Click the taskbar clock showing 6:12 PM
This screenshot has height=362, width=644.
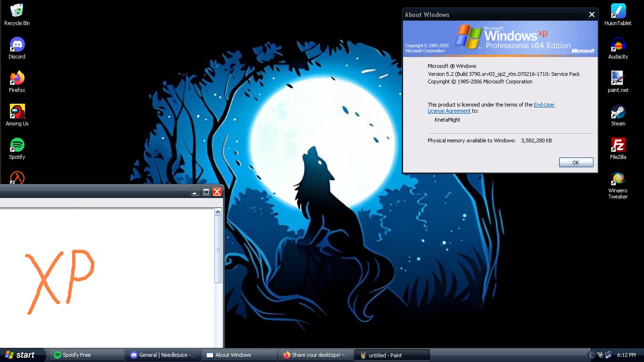[626, 355]
